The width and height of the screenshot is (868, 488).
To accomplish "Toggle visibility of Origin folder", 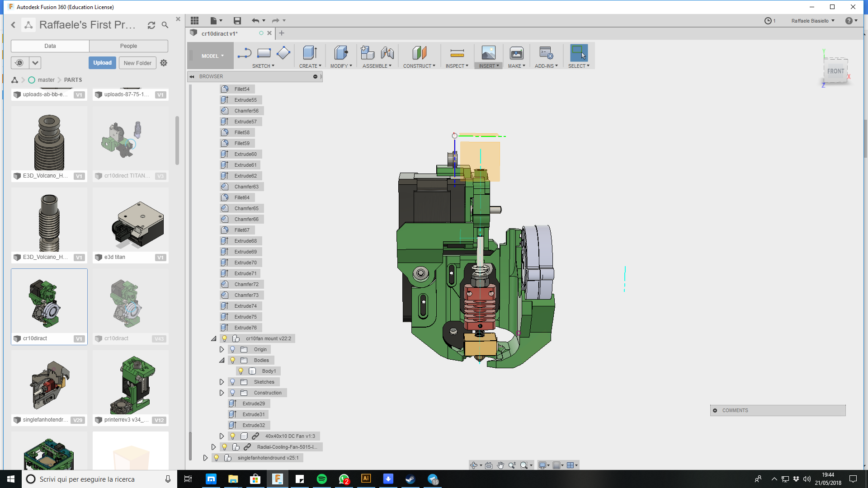I will click(x=232, y=349).
